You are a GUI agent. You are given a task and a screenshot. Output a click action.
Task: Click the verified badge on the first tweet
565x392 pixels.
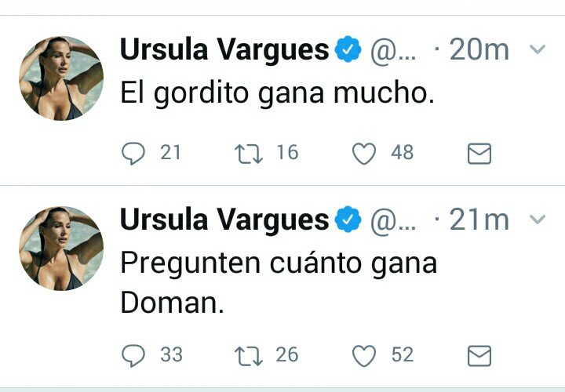(348, 51)
